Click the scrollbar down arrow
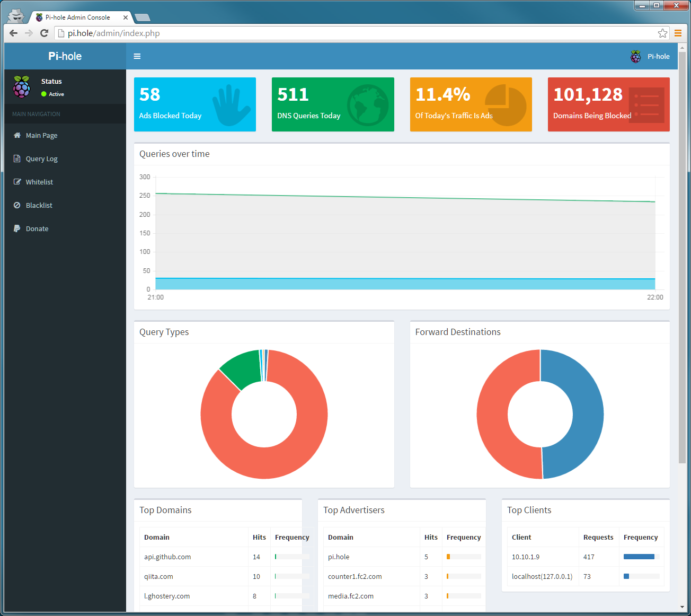The image size is (691, 616). [682, 607]
